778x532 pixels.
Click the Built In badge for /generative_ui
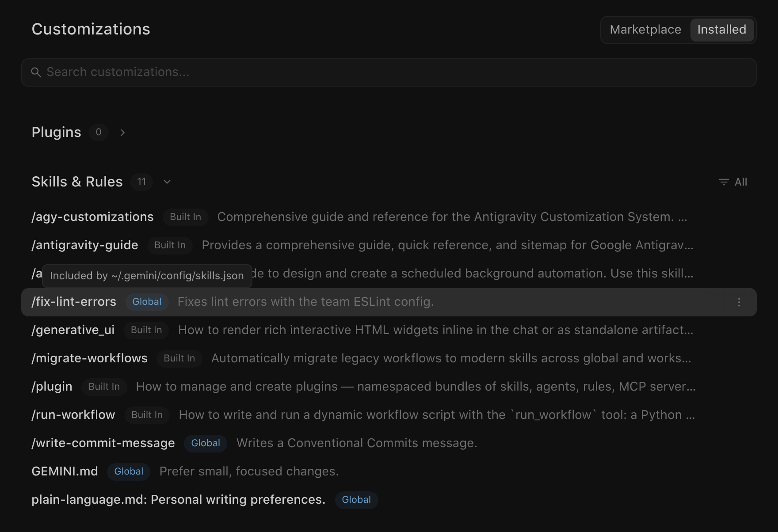(x=146, y=330)
